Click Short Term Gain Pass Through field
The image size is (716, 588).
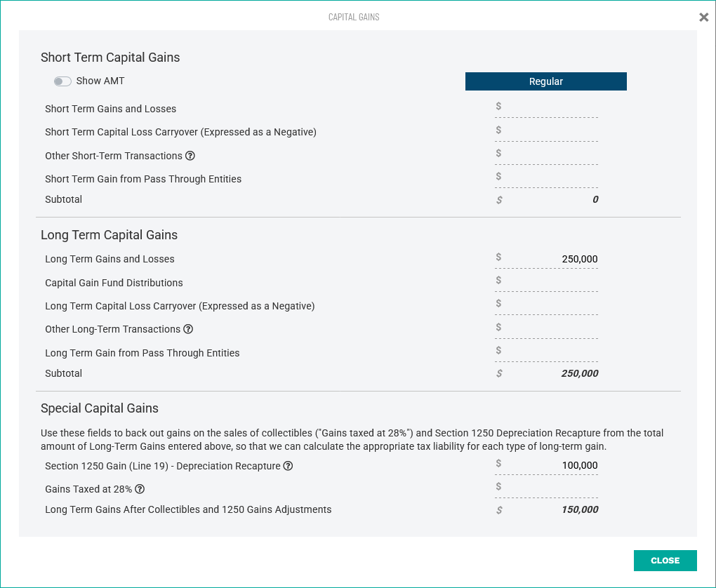550,178
